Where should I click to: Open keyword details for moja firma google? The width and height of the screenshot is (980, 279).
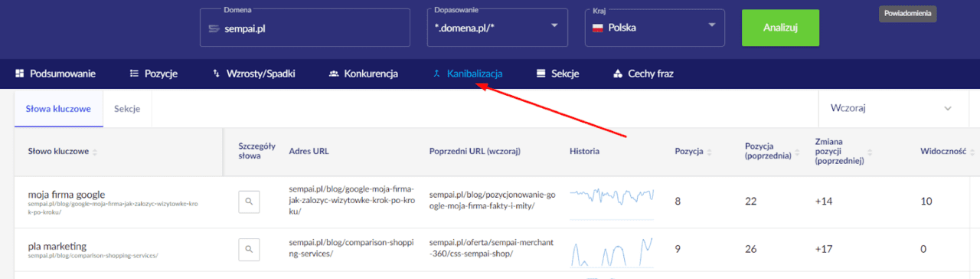click(x=249, y=201)
